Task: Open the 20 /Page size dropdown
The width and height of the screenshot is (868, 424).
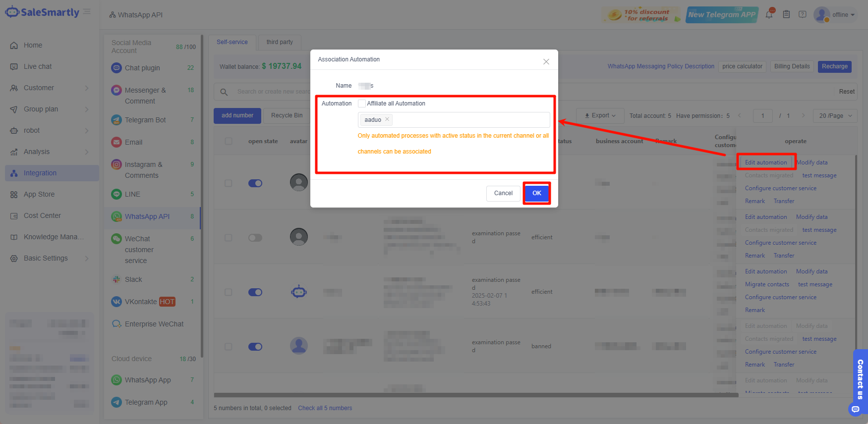Action: 835,116
